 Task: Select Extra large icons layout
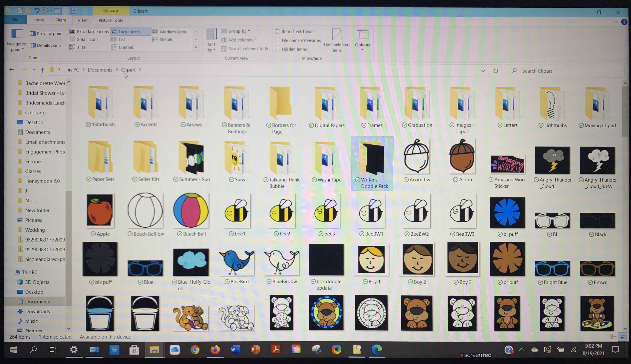click(89, 32)
